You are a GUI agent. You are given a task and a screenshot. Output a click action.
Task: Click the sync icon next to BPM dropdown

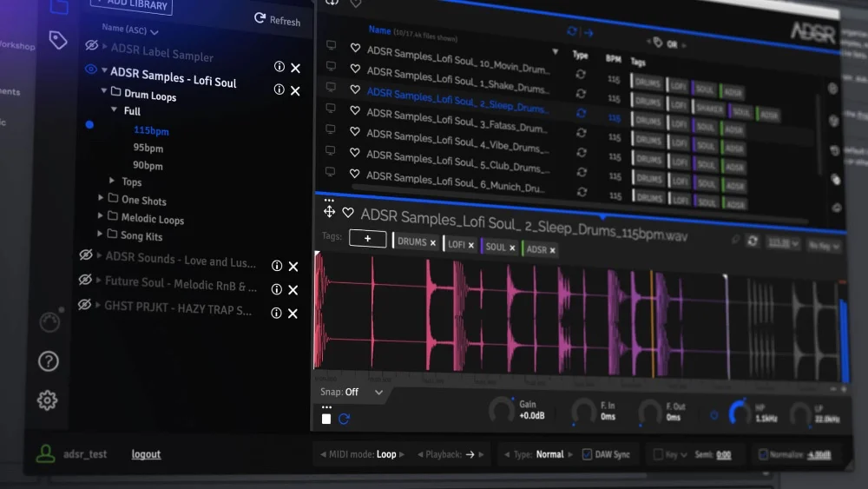[753, 241]
